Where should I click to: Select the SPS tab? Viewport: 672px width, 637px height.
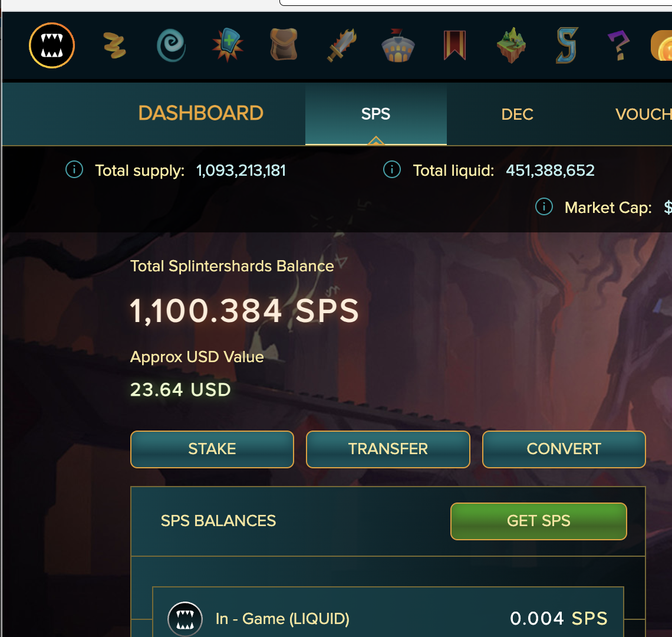click(x=376, y=114)
